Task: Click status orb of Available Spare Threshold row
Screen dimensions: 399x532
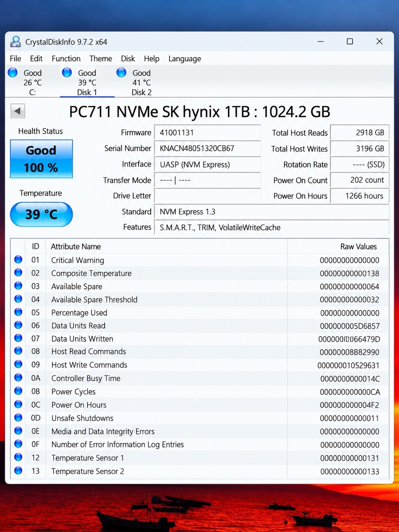Action: coord(18,299)
